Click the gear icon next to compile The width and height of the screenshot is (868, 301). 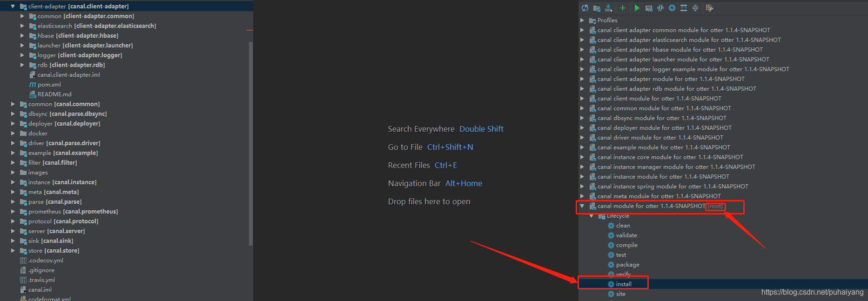[611, 245]
